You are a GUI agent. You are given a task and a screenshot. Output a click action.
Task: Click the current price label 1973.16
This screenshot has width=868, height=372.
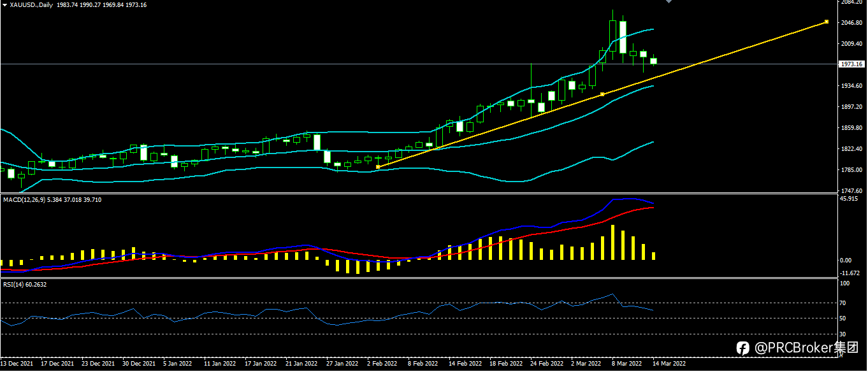tap(851, 64)
